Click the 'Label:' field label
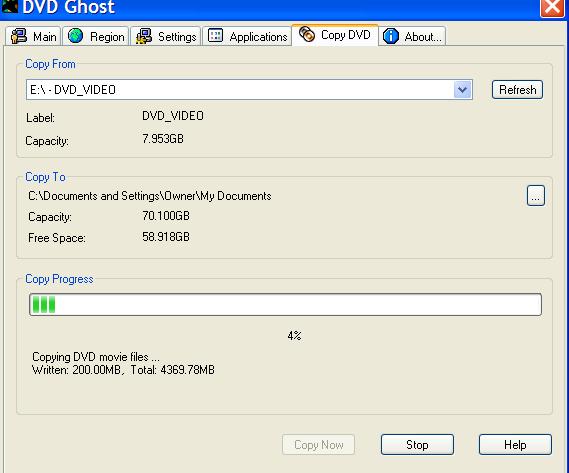 coord(40,118)
